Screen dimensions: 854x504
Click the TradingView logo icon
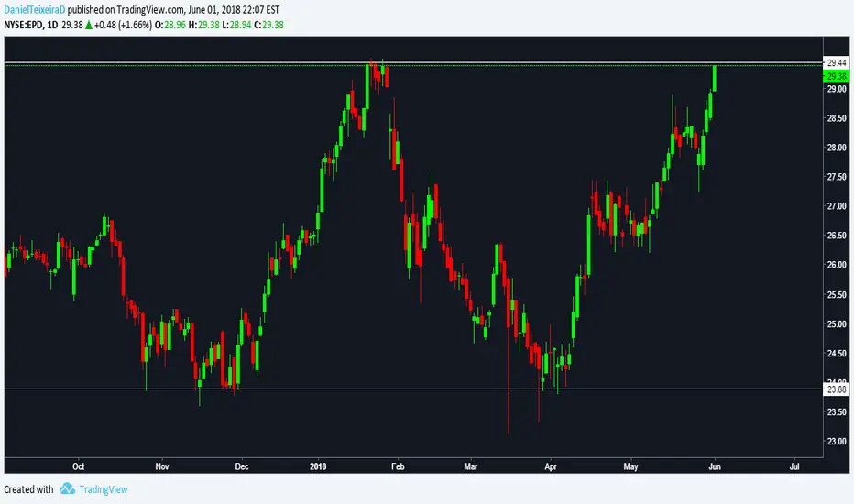(x=67, y=488)
